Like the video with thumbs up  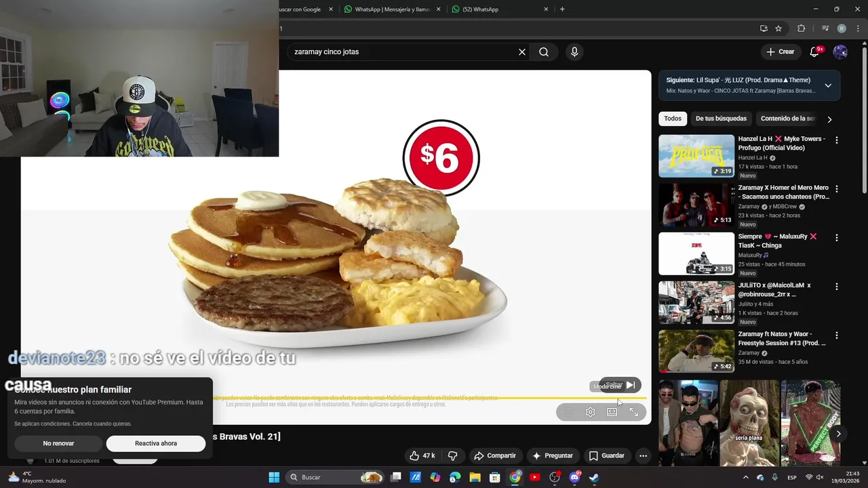coord(422,455)
